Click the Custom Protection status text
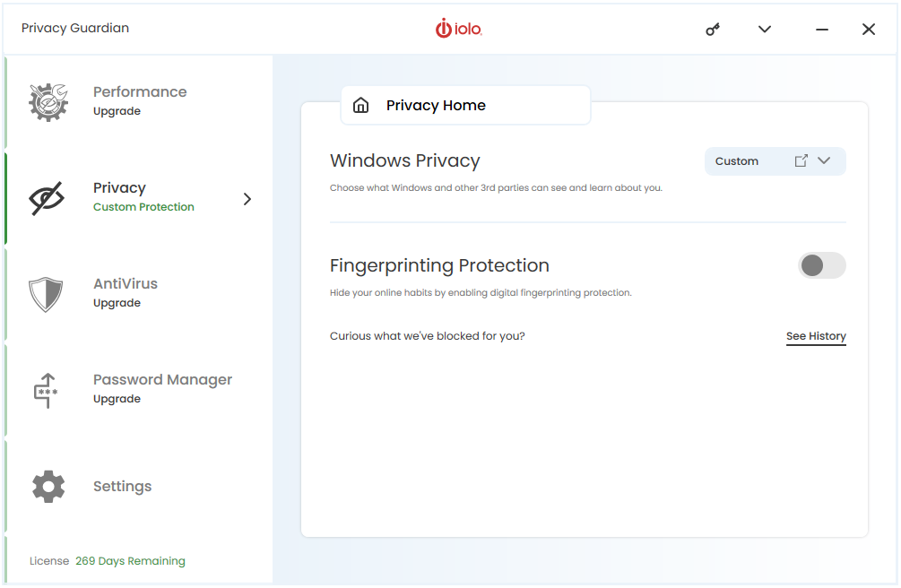 (143, 207)
